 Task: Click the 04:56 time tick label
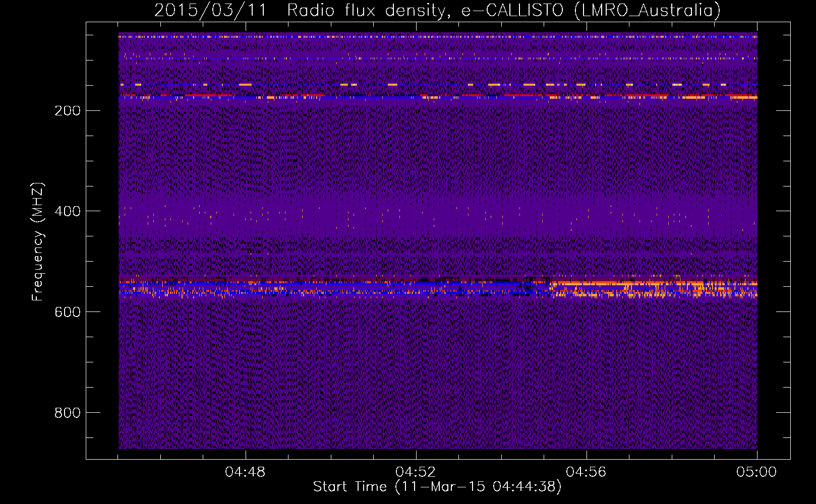pos(587,472)
